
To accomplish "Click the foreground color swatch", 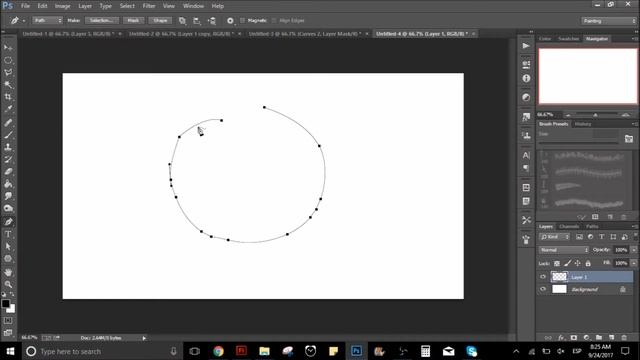I will tap(5, 304).
